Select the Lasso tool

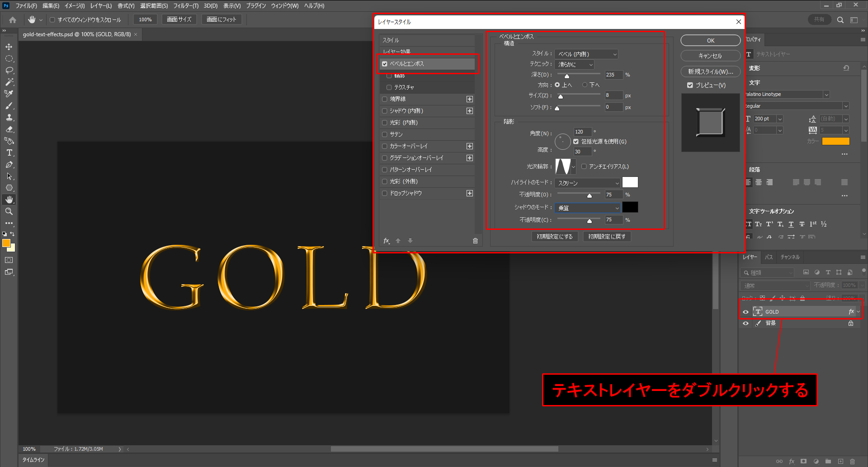coord(9,71)
